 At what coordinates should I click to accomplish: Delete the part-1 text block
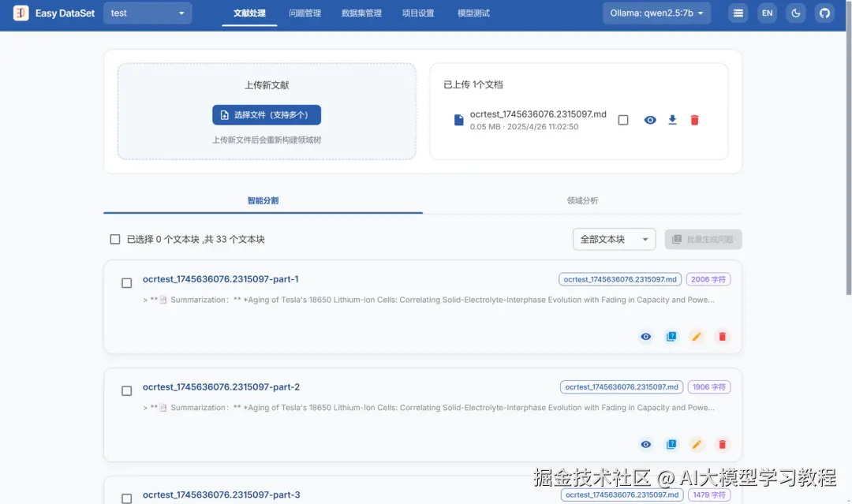(x=722, y=337)
